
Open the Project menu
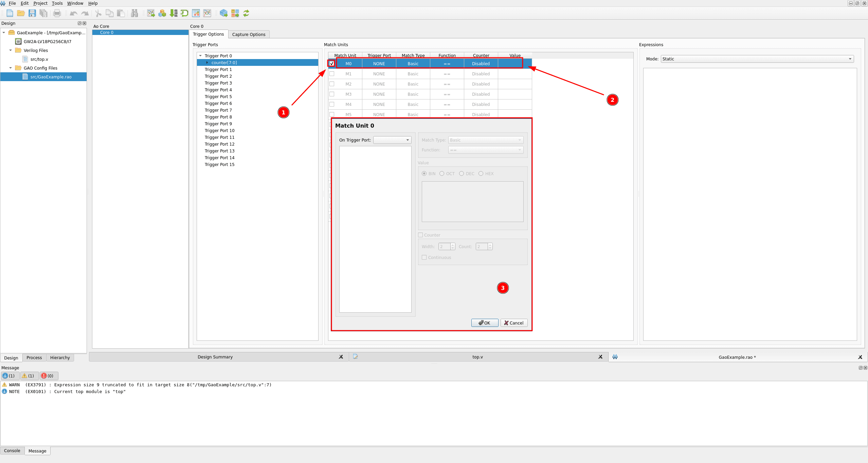click(40, 3)
